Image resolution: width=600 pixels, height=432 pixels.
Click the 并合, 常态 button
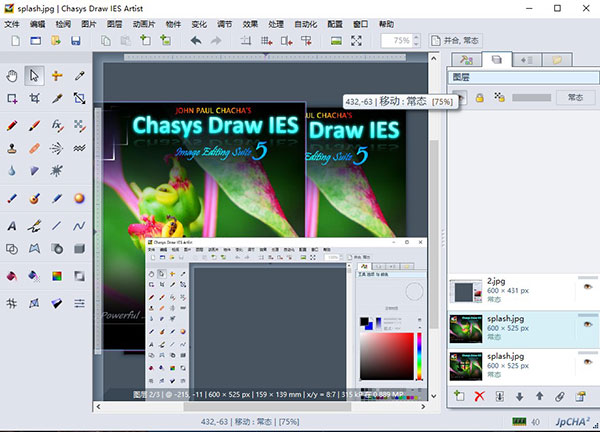click(x=455, y=41)
